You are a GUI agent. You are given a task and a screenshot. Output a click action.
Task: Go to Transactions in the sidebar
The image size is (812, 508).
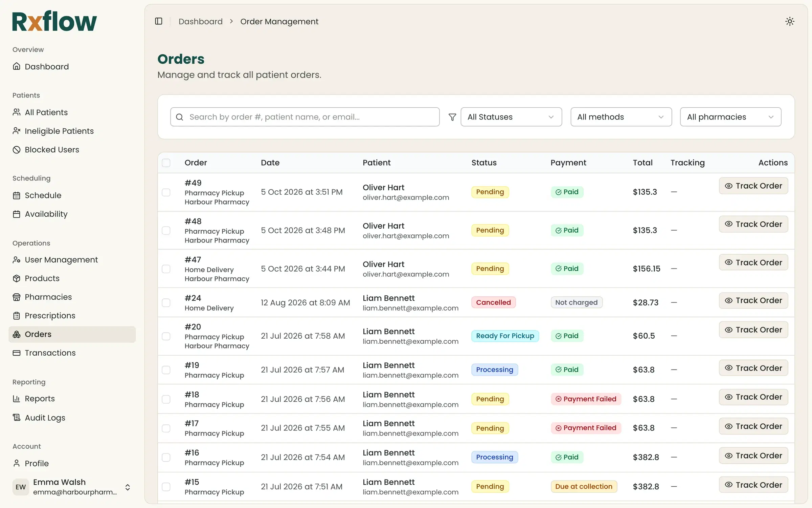72,353
